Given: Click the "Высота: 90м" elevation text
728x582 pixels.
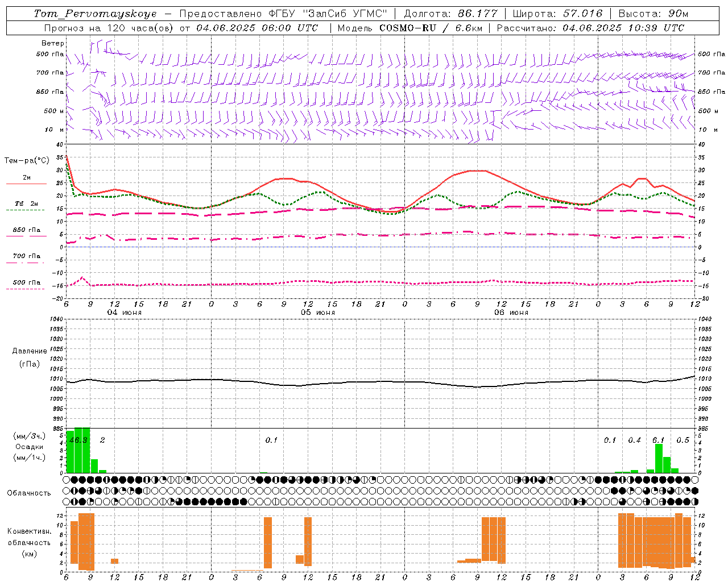Looking at the screenshot, I should [653, 14].
